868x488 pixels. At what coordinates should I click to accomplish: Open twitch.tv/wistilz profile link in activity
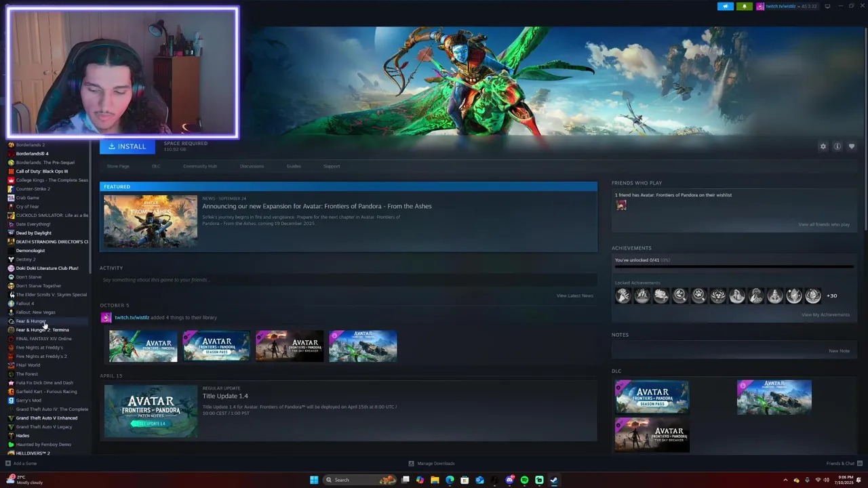click(132, 317)
